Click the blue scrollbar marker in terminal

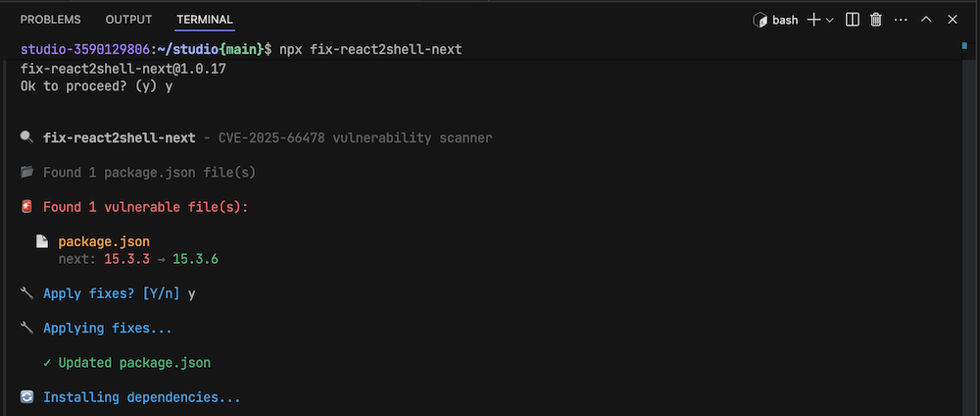coord(964,46)
